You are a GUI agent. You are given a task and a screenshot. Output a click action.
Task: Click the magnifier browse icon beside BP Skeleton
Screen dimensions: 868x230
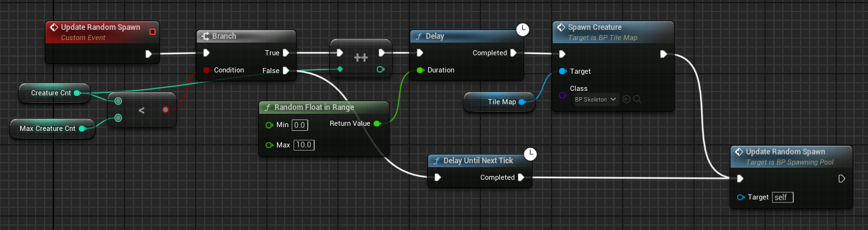tap(637, 99)
